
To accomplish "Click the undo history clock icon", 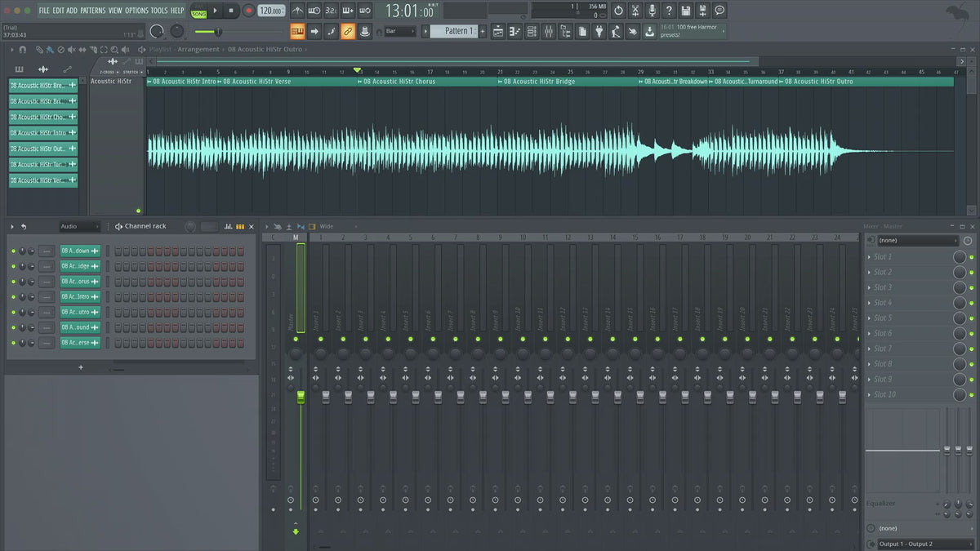I will click(x=617, y=11).
